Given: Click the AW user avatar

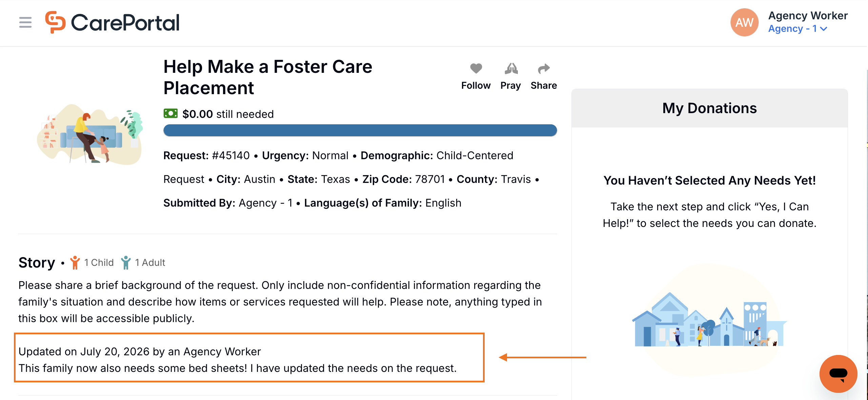Looking at the screenshot, I should (x=744, y=22).
